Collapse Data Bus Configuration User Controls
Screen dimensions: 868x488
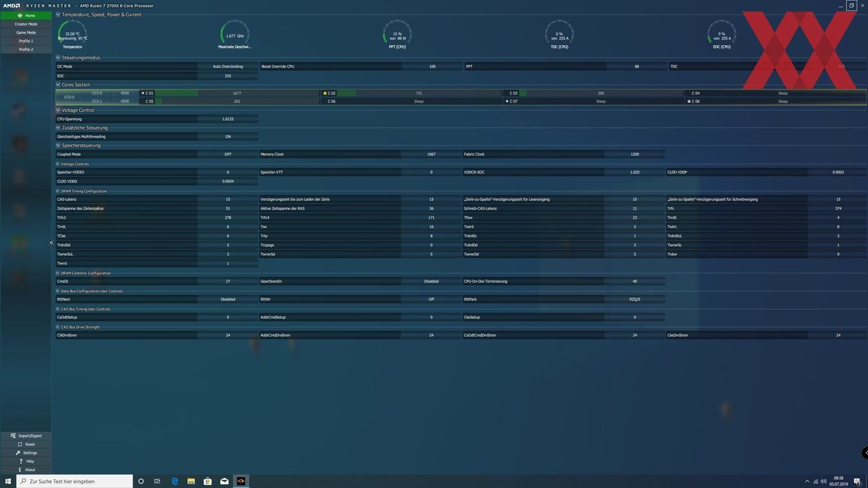click(57, 291)
